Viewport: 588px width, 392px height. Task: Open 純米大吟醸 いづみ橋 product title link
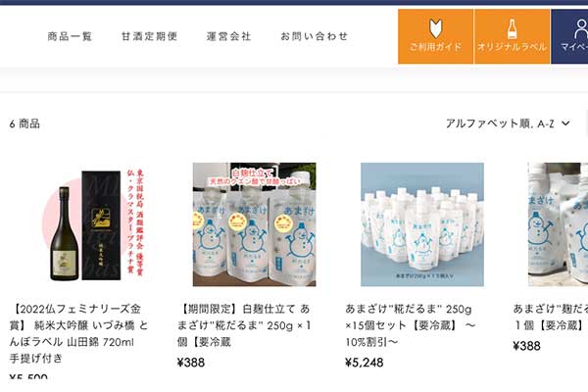tap(78, 333)
